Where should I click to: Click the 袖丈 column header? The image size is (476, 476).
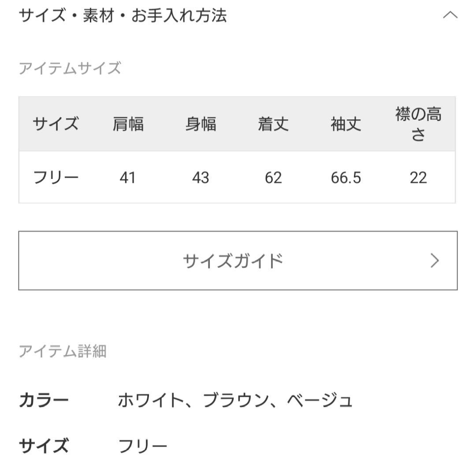tap(346, 124)
